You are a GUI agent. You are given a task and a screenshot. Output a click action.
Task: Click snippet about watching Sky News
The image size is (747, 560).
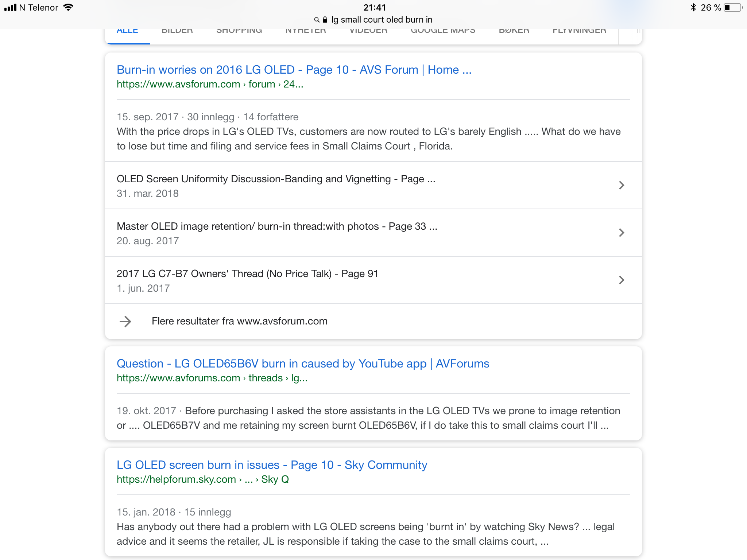pos(365,534)
